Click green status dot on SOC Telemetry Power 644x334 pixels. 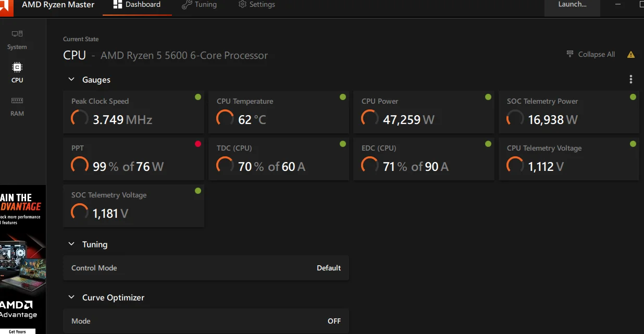633,97
